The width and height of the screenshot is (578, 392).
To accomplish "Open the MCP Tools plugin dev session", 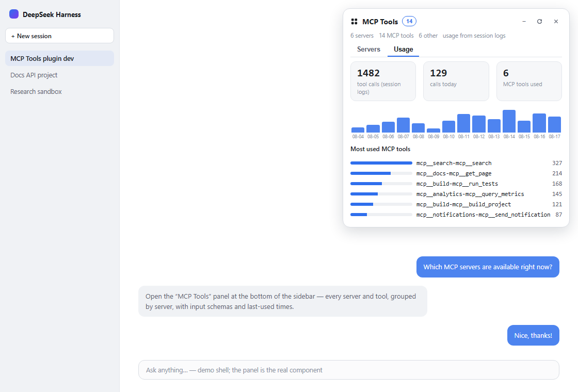I will (x=59, y=59).
